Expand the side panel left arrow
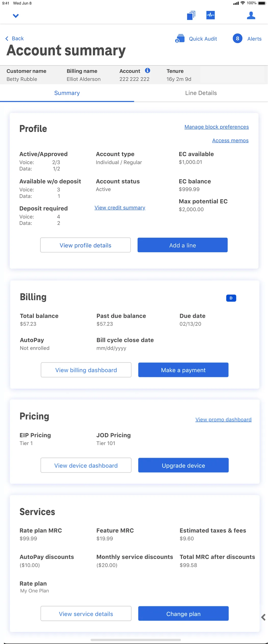The width and height of the screenshot is (268, 644). pos(263,617)
